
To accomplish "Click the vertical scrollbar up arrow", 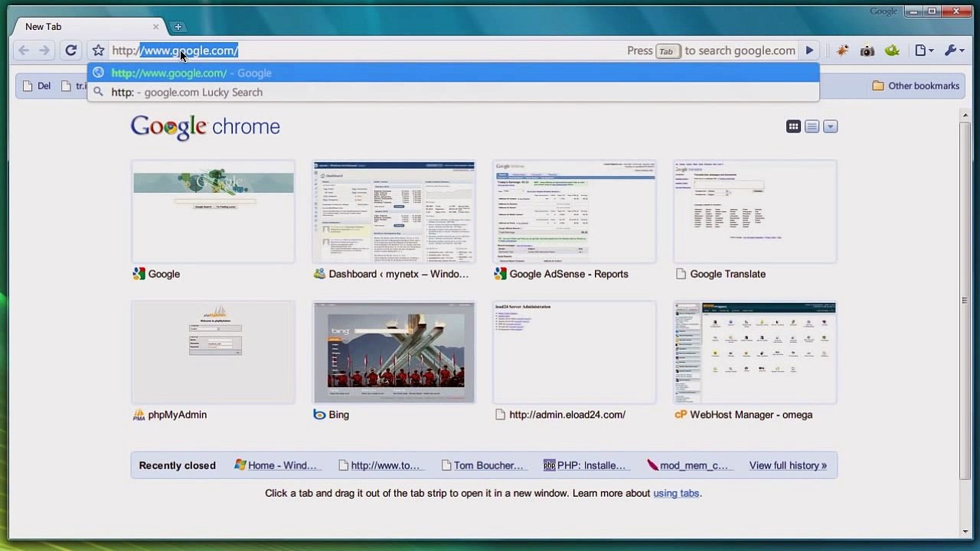I will click(965, 115).
